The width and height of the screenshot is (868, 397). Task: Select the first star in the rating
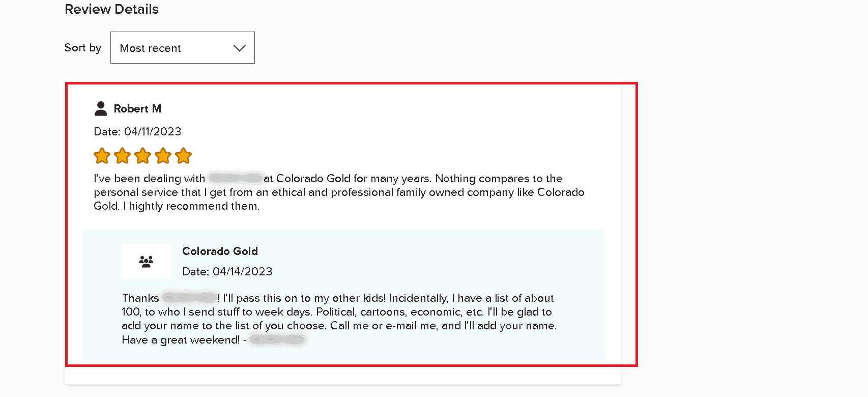point(102,156)
